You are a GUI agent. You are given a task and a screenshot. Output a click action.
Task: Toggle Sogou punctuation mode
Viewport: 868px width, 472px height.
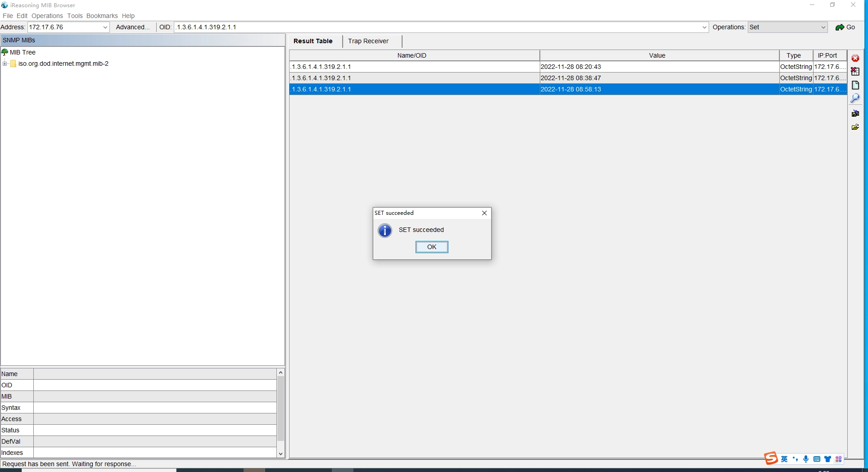[795, 459]
